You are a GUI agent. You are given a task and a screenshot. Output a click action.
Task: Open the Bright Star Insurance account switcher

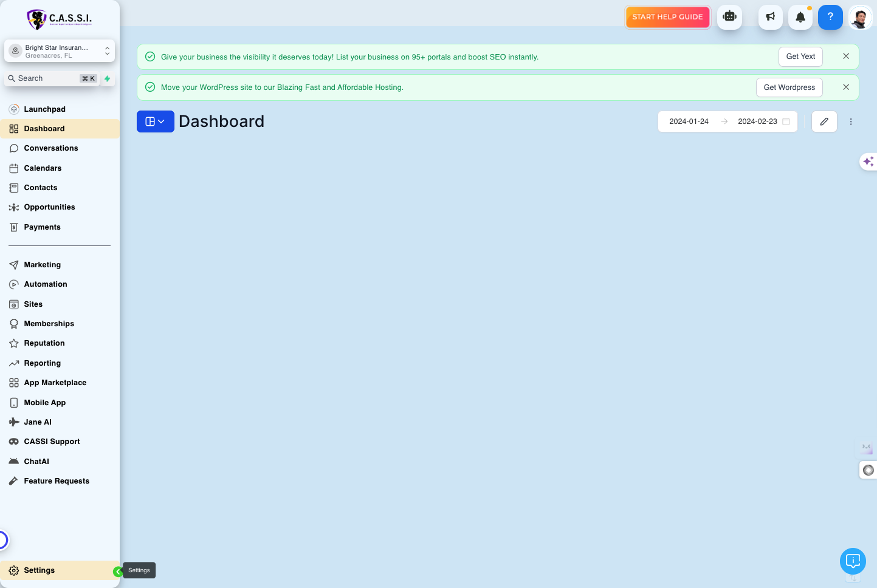pos(60,51)
